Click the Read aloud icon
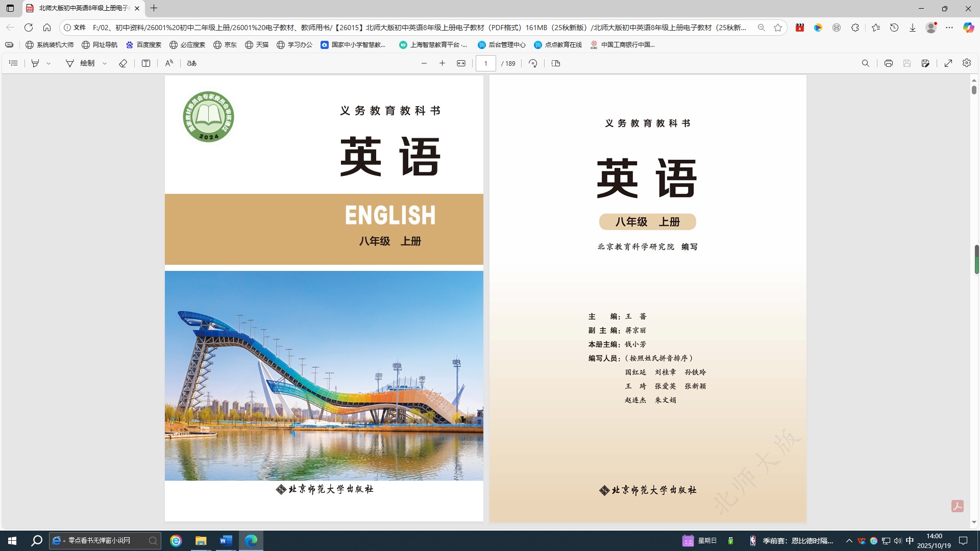 coord(169,63)
